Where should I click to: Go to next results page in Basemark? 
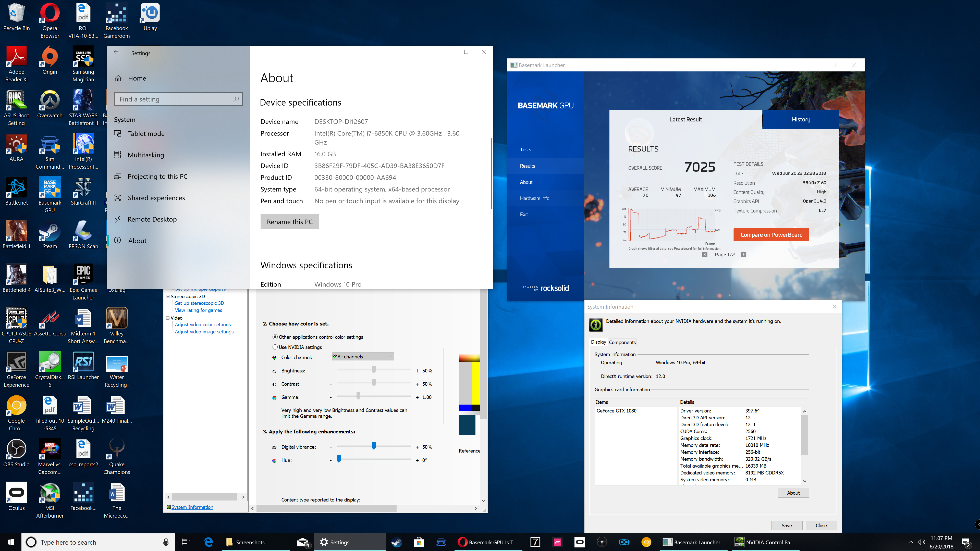(x=743, y=254)
